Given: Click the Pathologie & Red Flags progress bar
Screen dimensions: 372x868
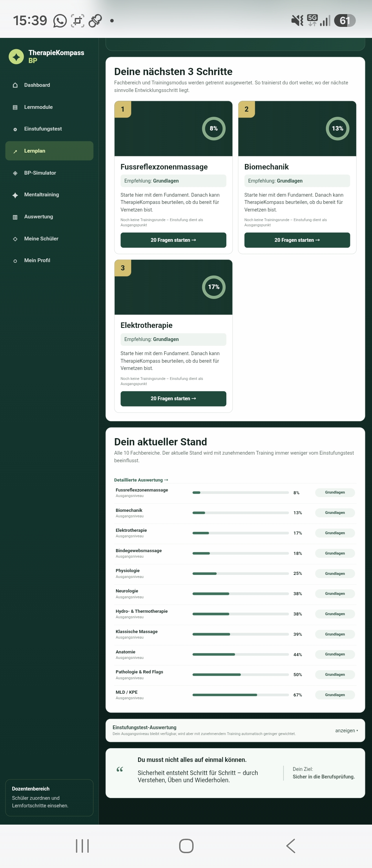Looking at the screenshot, I should point(240,674).
